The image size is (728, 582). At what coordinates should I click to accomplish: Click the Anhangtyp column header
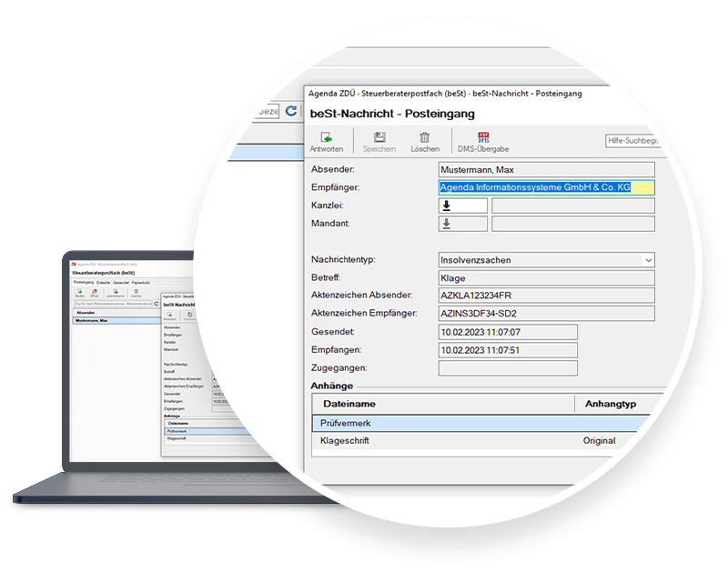tap(612, 403)
